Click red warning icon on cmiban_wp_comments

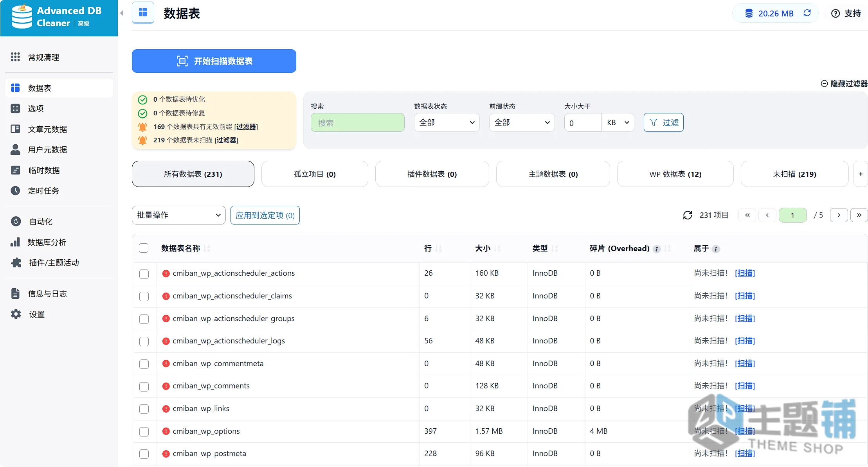tap(166, 386)
